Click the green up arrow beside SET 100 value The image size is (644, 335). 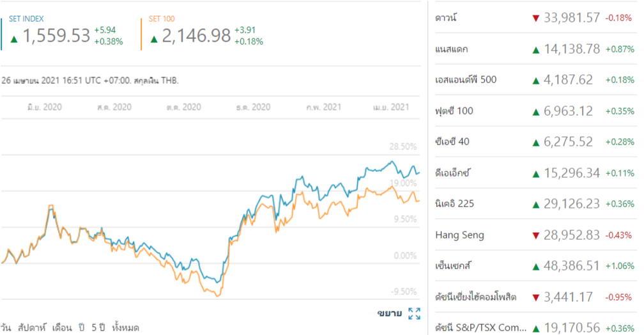point(153,38)
